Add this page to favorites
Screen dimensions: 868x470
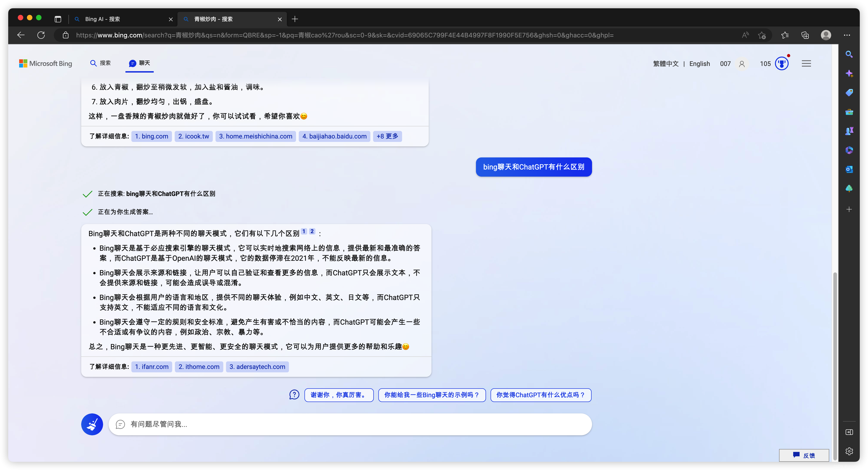click(762, 35)
